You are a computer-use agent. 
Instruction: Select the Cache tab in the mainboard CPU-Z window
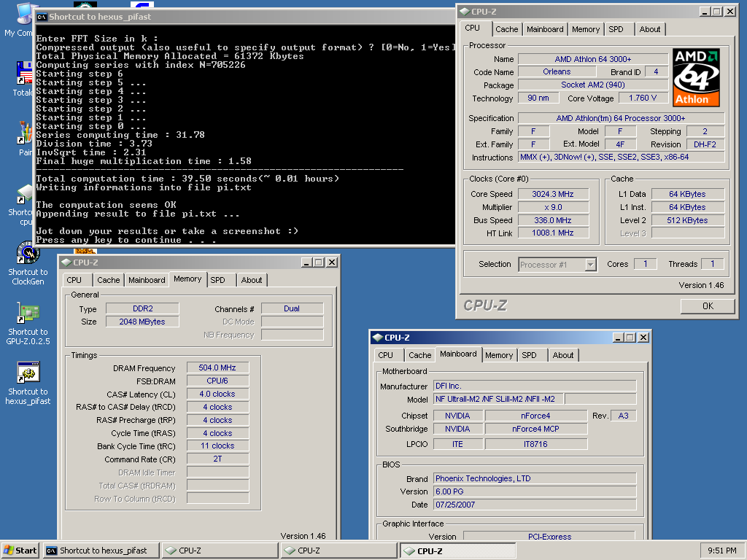coord(419,355)
